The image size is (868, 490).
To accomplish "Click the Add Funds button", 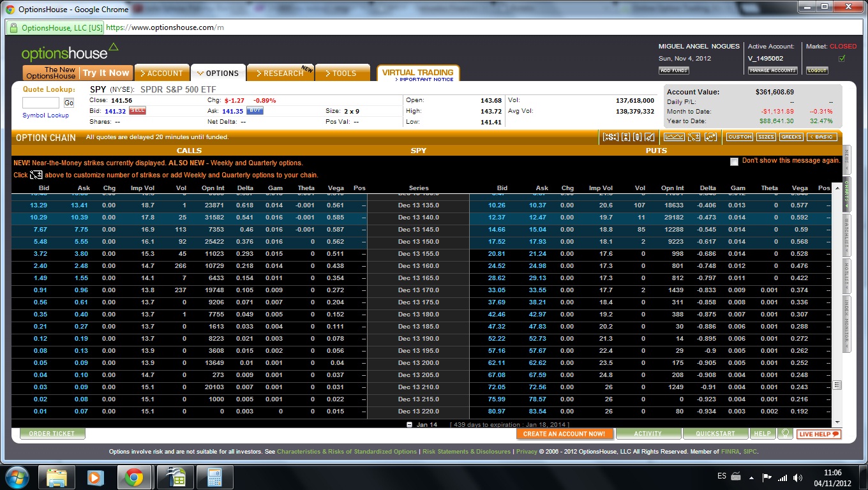I will point(674,70).
